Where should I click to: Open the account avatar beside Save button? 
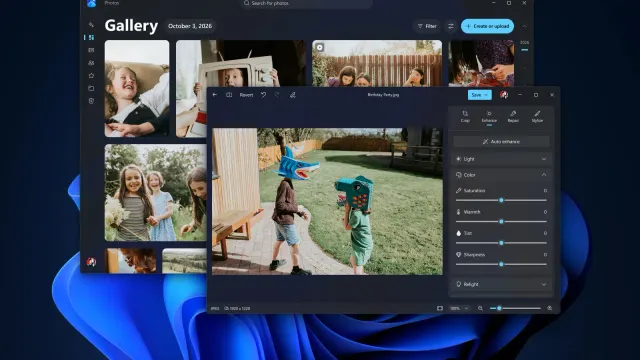point(504,95)
